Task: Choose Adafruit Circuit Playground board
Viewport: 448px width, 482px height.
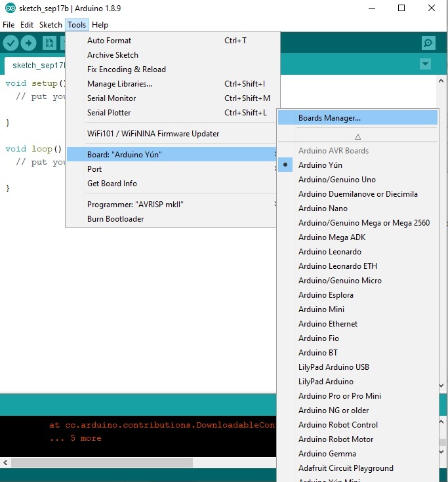Action: (x=357, y=468)
